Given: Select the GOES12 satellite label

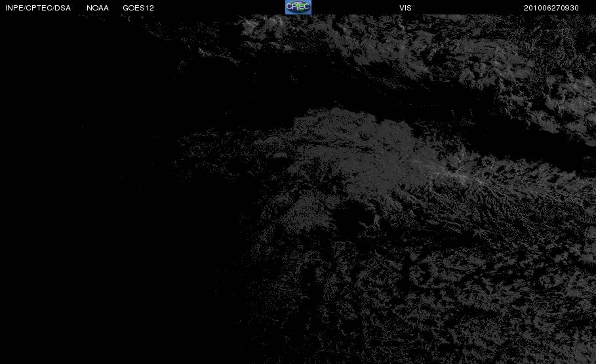Looking at the screenshot, I should [138, 8].
